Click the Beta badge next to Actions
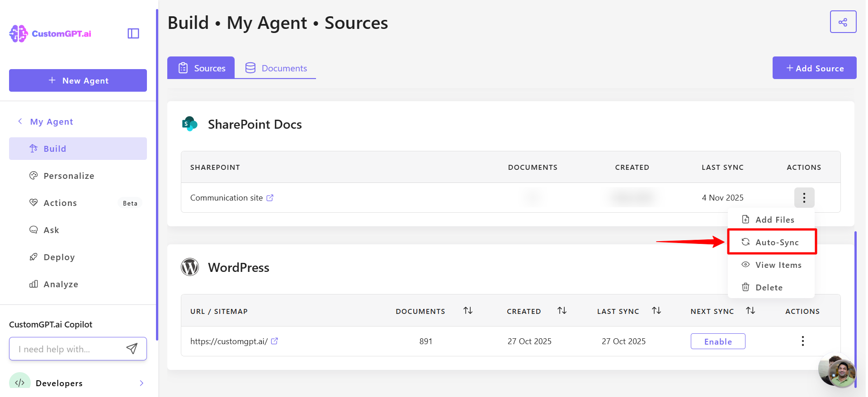Image resolution: width=868 pixels, height=397 pixels. [x=130, y=203]
